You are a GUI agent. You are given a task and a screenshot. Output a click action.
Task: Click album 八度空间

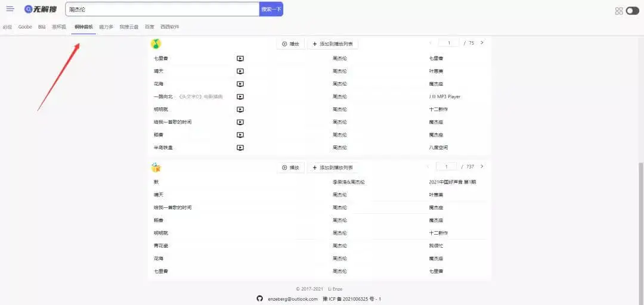[x=438, y=147]
